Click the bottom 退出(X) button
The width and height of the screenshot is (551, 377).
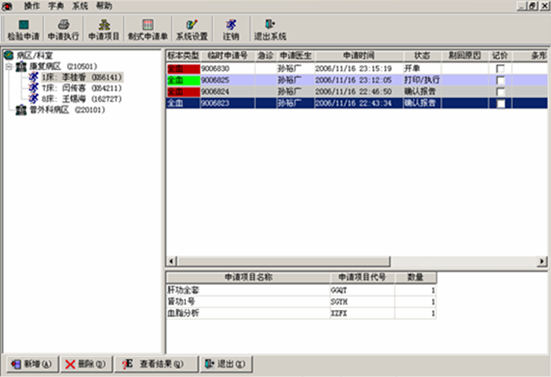(x=226, y=364)
